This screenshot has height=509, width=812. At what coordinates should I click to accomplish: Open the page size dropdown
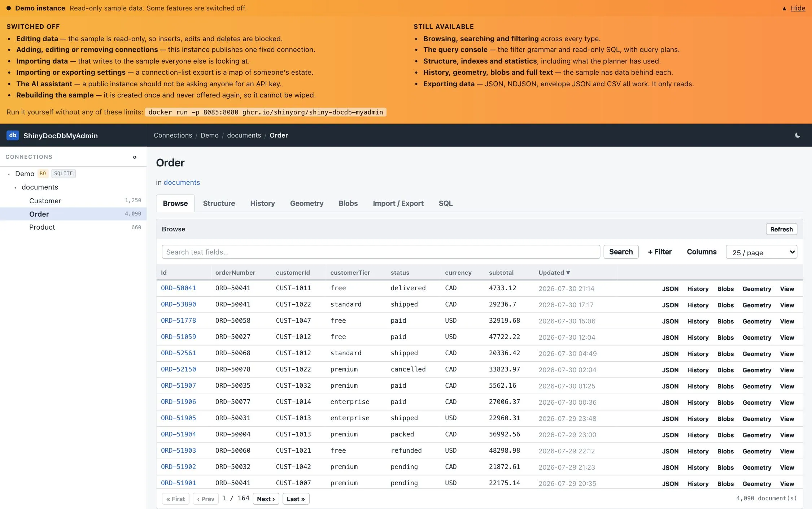[x=761, y=252]
